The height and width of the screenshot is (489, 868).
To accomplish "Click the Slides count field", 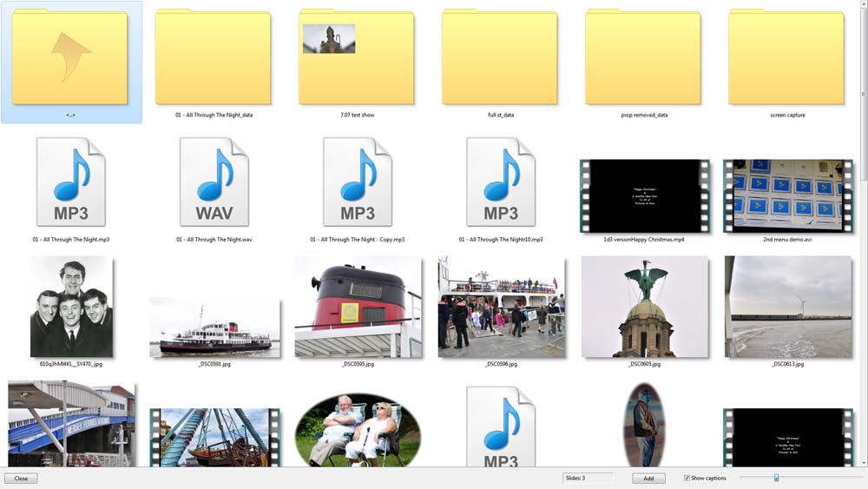I will [587, 479].
